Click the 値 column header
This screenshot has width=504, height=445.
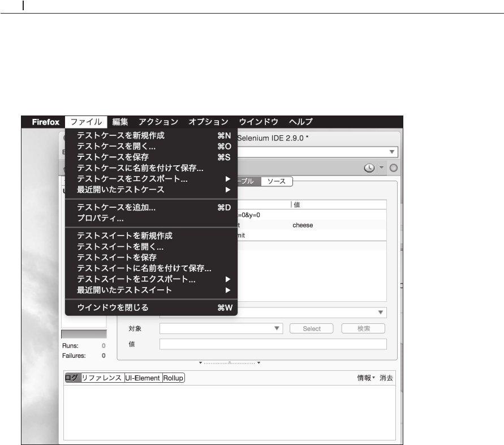339,204
